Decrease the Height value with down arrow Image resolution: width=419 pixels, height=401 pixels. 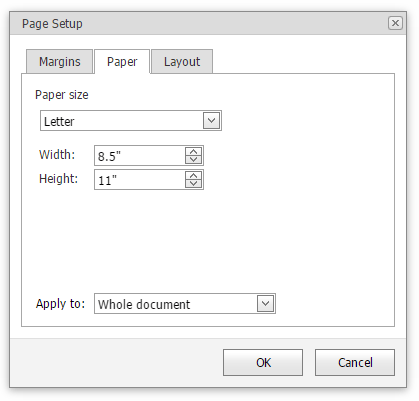[x=194, y=184]
